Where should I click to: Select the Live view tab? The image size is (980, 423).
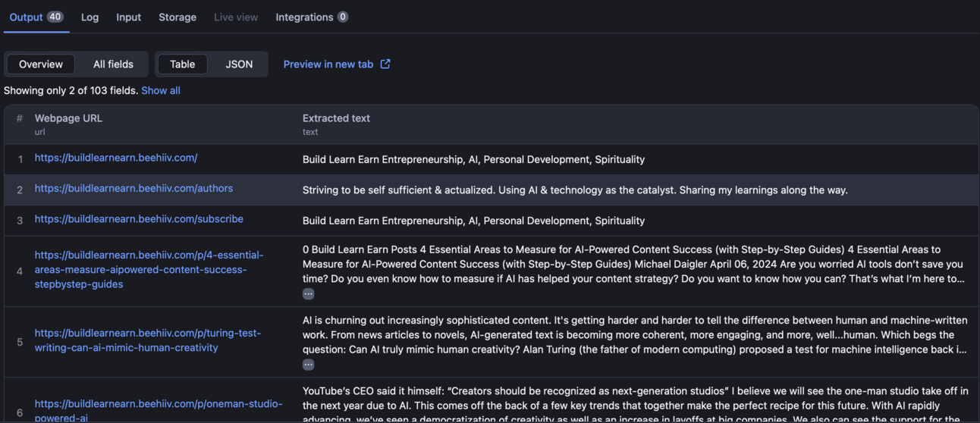coord(236,17)
